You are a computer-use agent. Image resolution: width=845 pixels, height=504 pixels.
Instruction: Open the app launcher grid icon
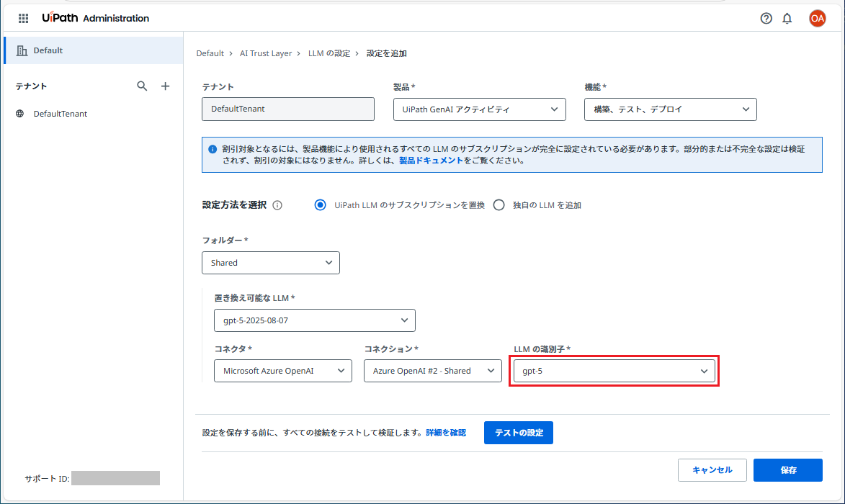click(x=23, y=18)
